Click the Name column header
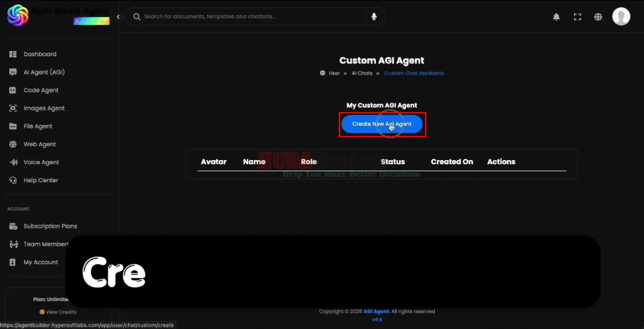Viewport: 644px width, 329px height. pyautogui.click(x=254, y=162)
